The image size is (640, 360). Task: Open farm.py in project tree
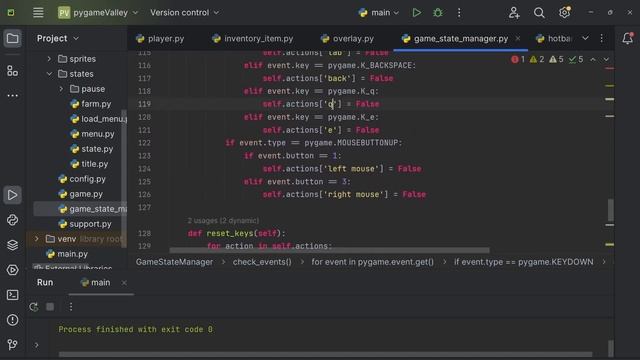91,104
